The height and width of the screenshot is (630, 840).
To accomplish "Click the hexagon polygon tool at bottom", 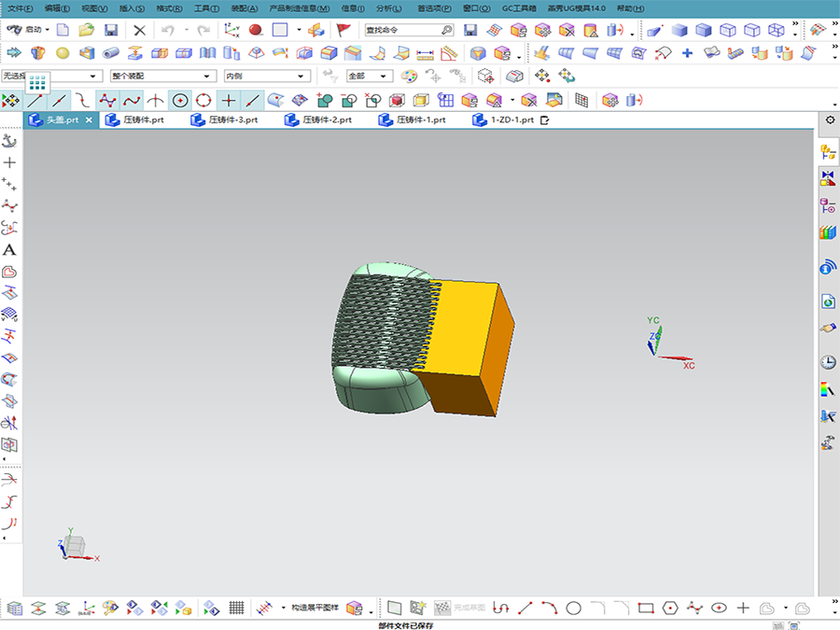I will (669, 608).
